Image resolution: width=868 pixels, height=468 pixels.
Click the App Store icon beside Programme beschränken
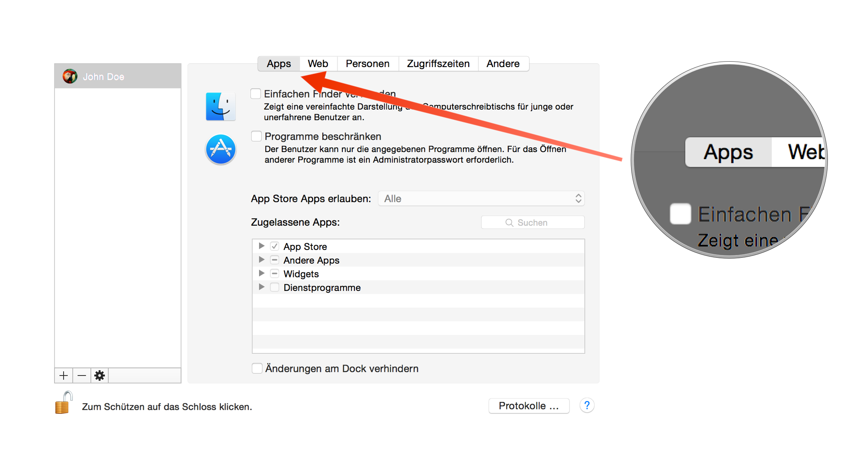pos(221,149)
